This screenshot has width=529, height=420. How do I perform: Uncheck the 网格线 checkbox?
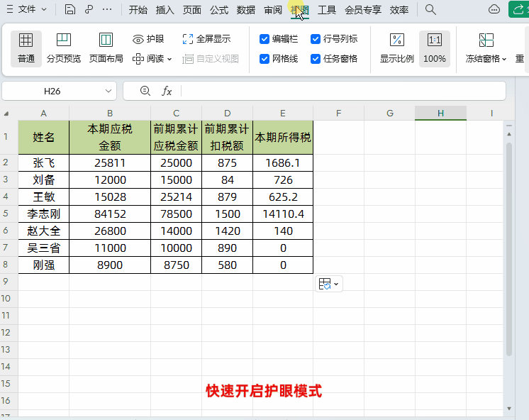264,59
